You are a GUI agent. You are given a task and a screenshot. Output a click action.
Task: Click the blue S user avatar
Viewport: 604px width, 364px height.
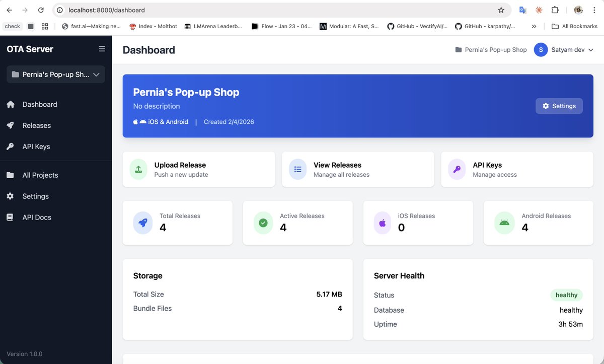tap(541, 49)
